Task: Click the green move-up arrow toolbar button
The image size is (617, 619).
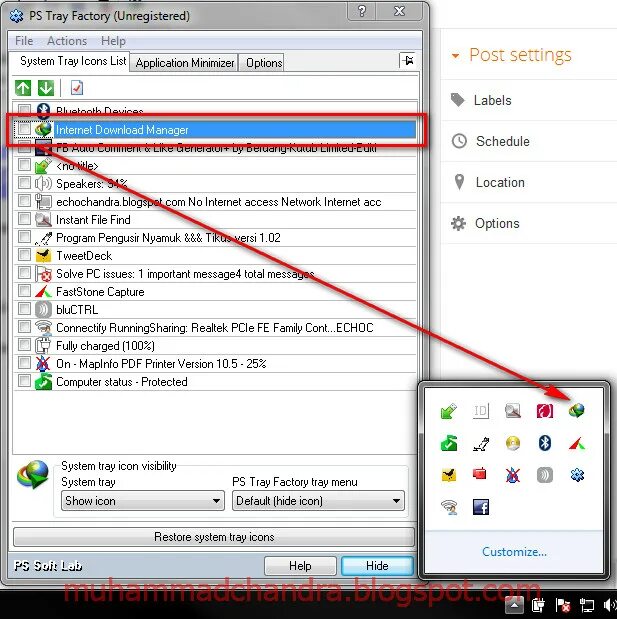Action: click(x=23, y=88)
